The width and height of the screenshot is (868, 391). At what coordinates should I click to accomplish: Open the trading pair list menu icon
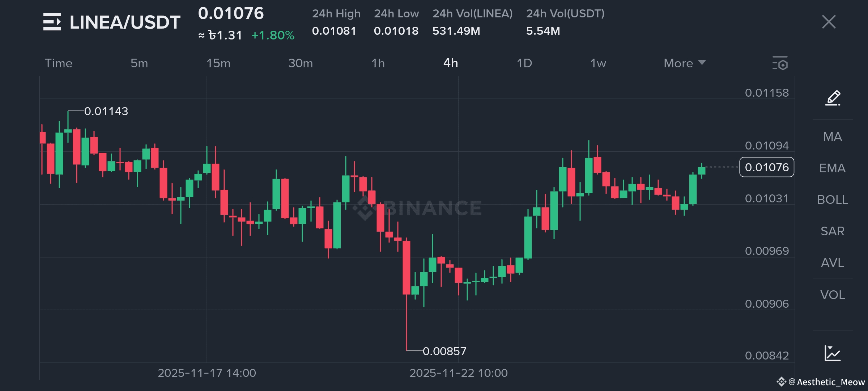click(52, 22)
